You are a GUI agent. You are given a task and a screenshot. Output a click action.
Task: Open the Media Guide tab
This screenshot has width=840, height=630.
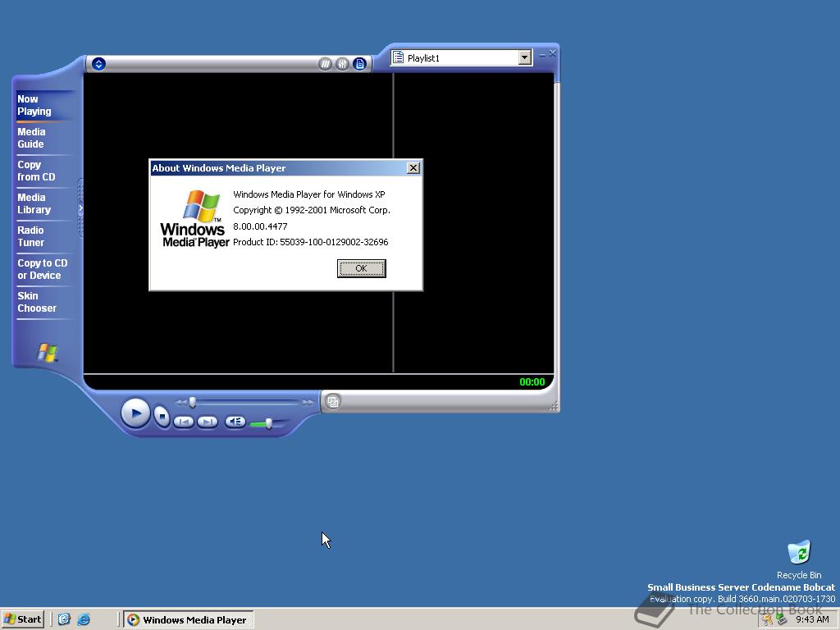[x=31, y=138]
